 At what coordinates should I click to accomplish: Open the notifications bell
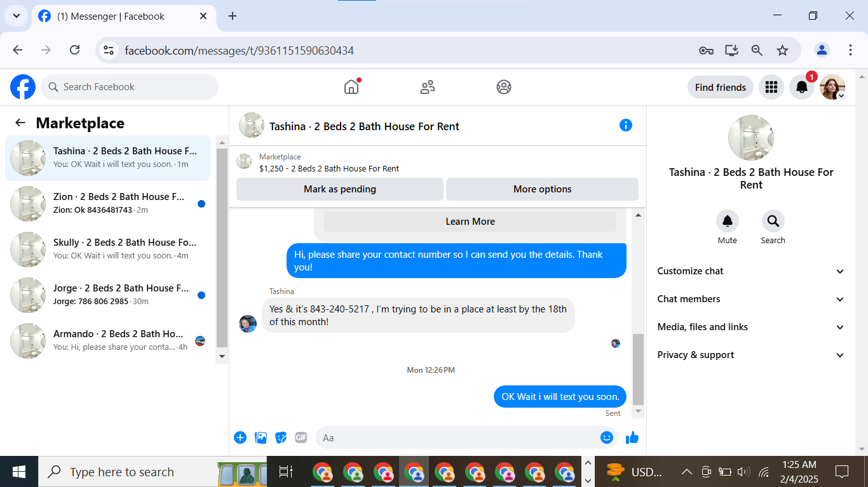click(802, 87)
